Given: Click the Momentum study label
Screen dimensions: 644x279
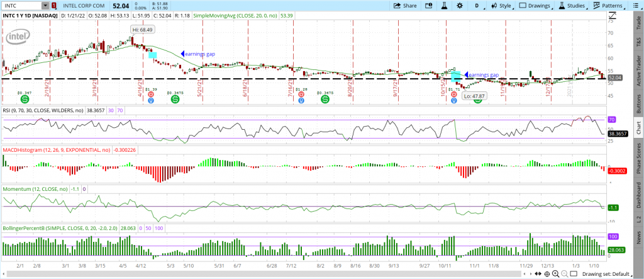Looking at the screenshot, I should pos(35,190).
